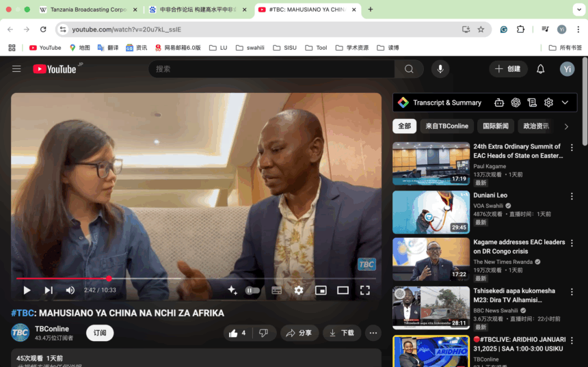Open YouTube notifications bell
588x367 pixels.
540,69
